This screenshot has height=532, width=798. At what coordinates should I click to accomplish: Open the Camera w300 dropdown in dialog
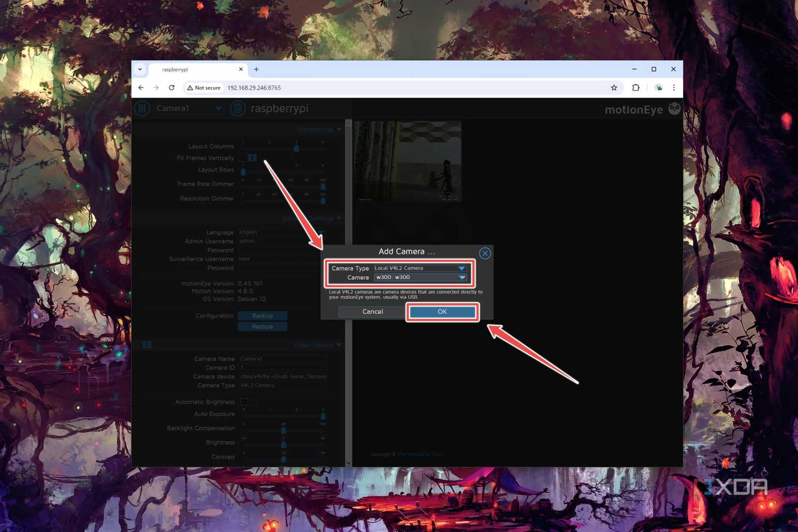click(420, 277)
